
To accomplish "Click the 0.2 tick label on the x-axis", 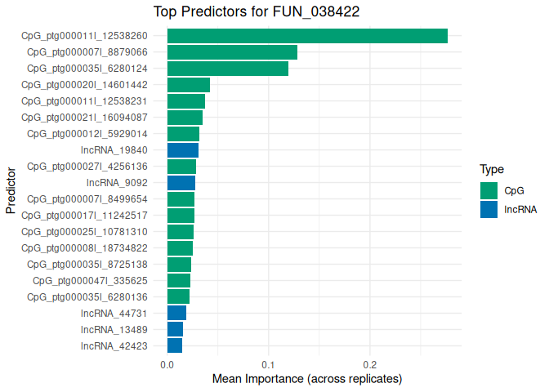I will [x=370, y=364].
